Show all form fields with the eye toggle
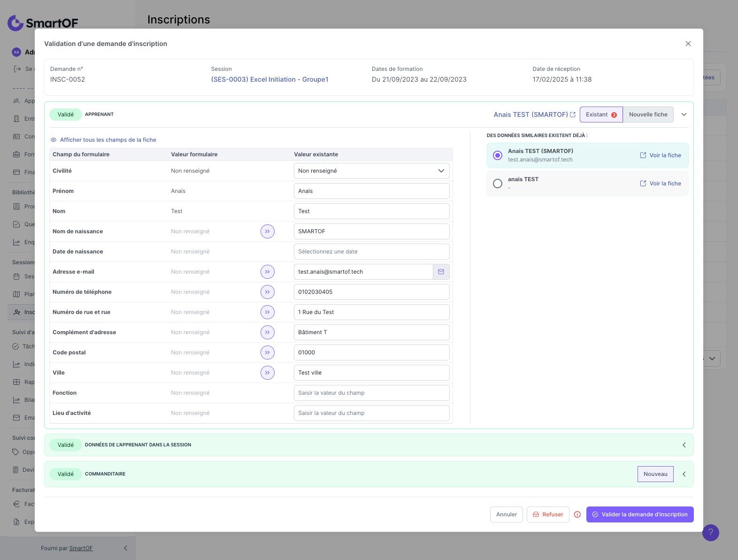This screenshot has width=738, height=560. click(103, 140)
